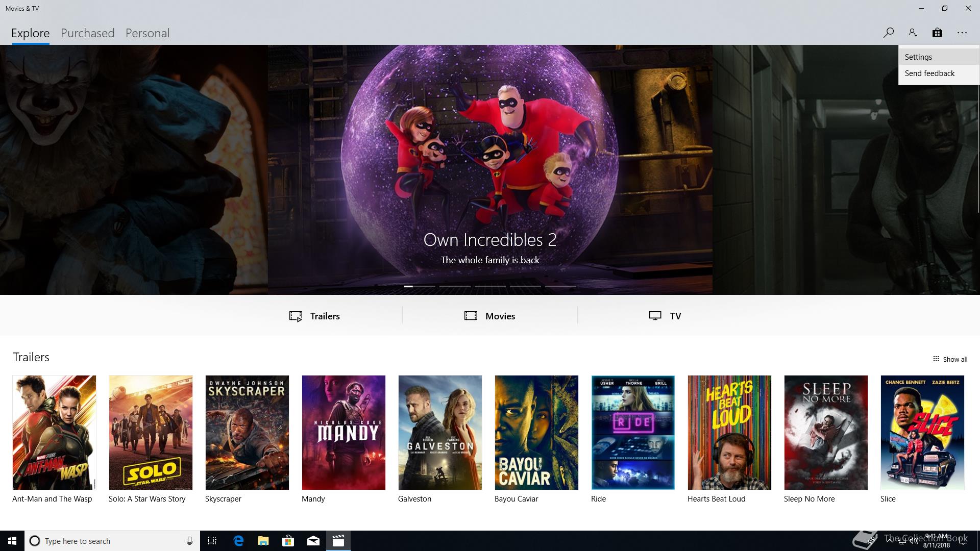Click the 'Type here to search' box
The image size is (980, 551).
(x=112, y=541)
